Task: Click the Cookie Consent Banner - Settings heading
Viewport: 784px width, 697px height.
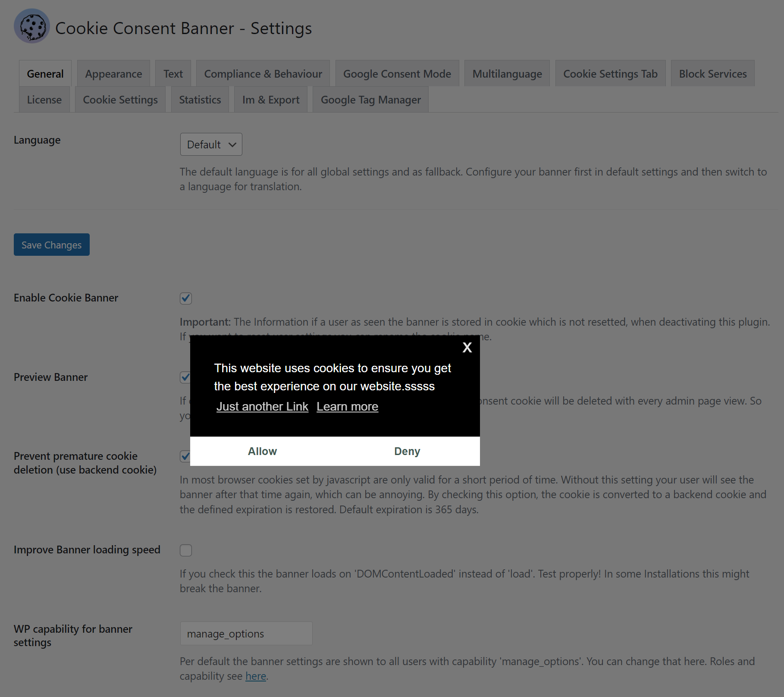Action: click(x=184, y=28)
